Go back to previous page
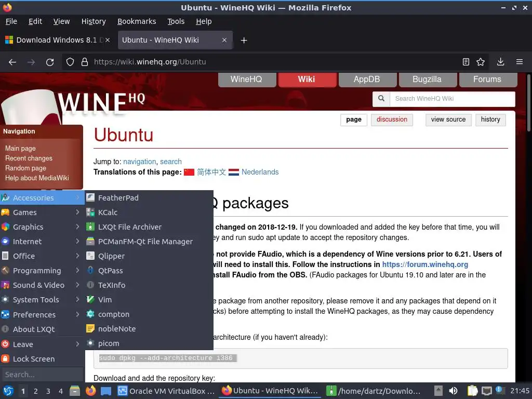Viewport: 532px width, 399px height. click(x=12, y=62)
